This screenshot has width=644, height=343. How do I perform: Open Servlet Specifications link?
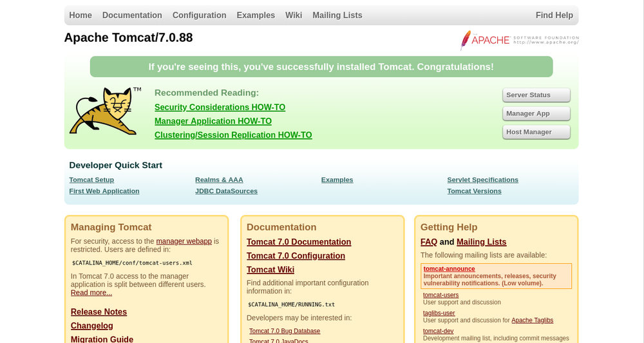coord(482,180)
